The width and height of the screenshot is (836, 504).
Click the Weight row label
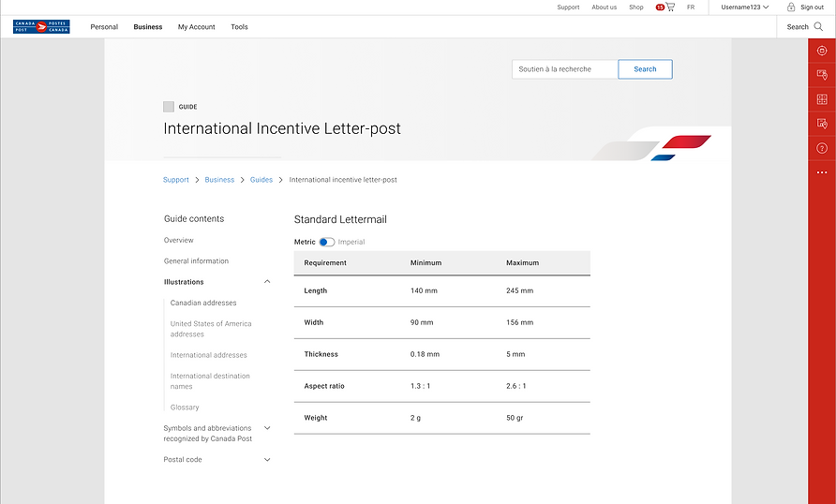tap(316, 418)
